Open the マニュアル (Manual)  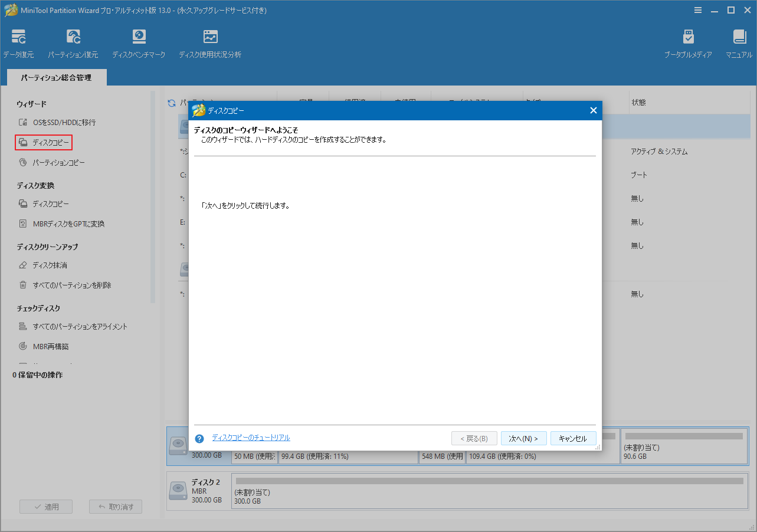(x=739, y=42)
